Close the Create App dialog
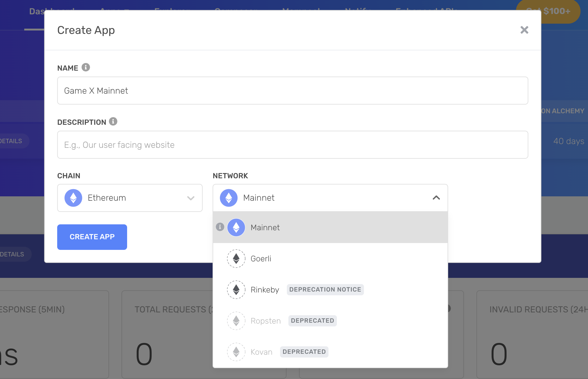588x379 pixels. [x=524, y=30]
